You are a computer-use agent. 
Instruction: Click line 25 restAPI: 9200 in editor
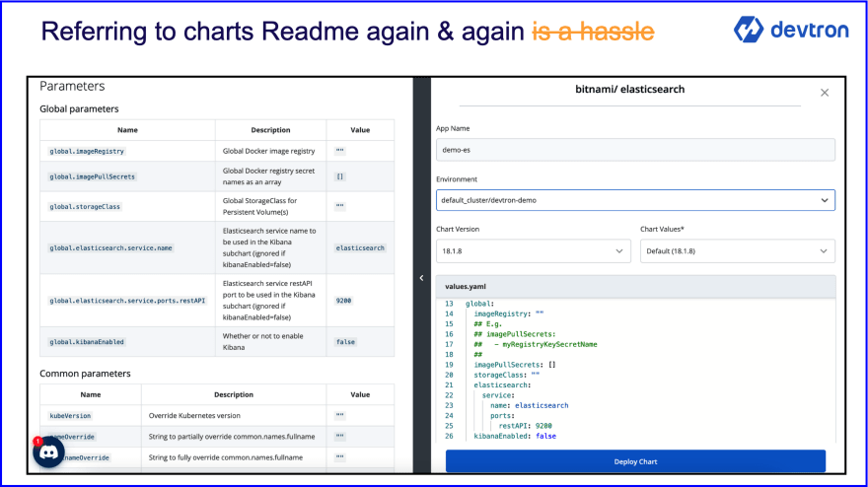click(x=525, y=426)
